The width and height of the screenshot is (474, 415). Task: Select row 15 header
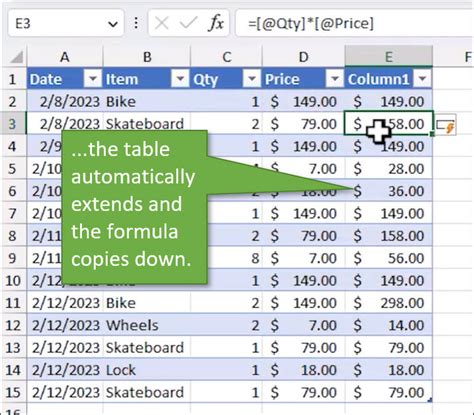[x=13, y=392]
